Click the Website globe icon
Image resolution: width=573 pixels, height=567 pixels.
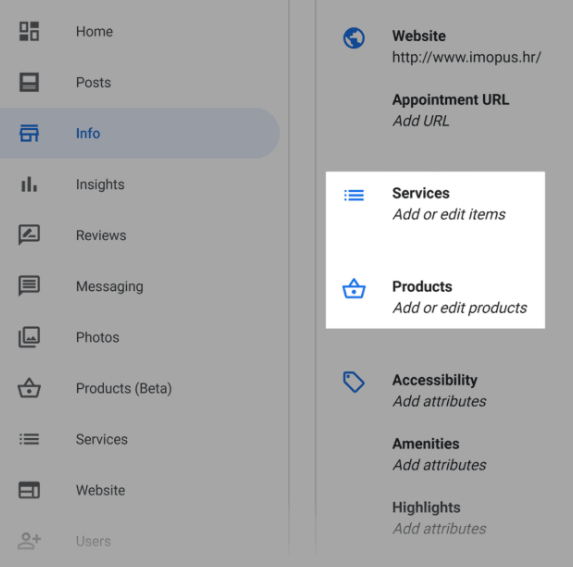point(354,38)
